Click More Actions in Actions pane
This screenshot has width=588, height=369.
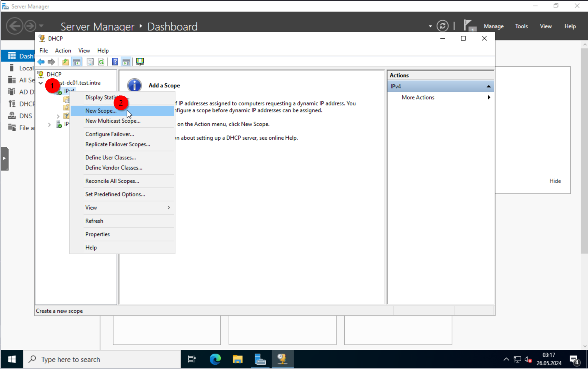tap(418, 97)
